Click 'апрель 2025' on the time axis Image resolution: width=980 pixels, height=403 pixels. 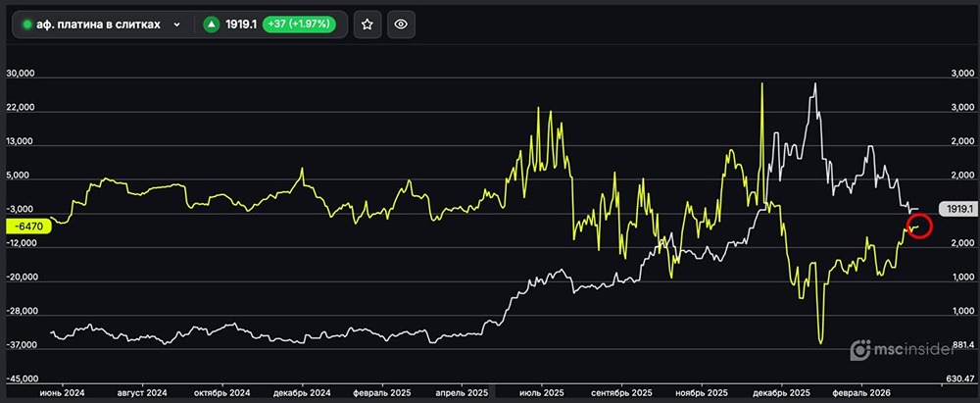pos(464,392)
